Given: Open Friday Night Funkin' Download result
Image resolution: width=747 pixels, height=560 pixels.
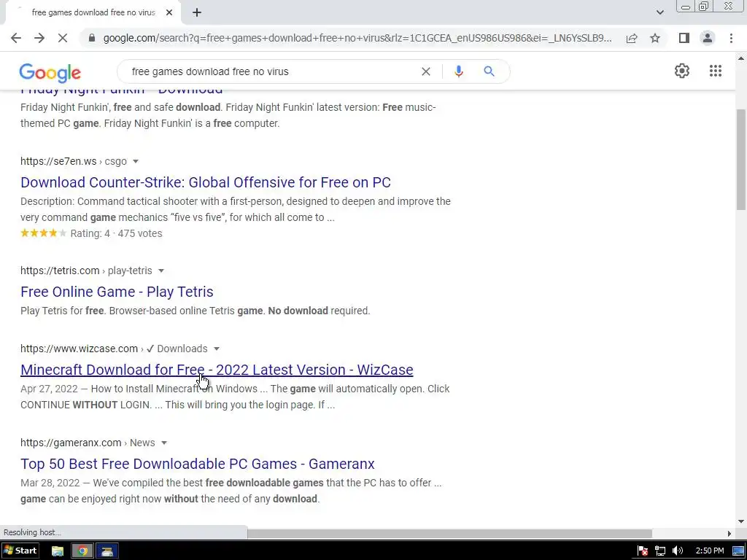Looking at the screenshot, I should [122, 90].
